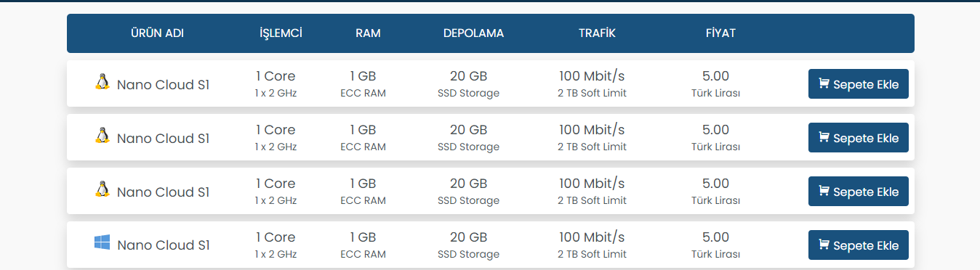Click "ECC RAM" in the Windows row

(x=363, y=254)
